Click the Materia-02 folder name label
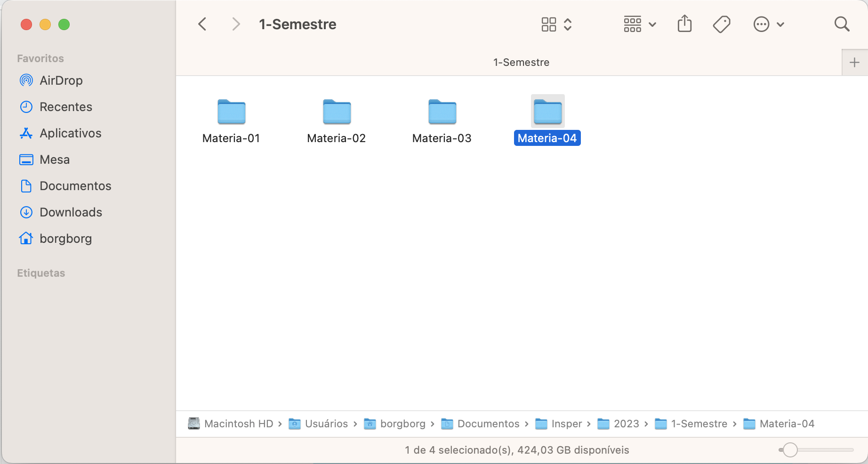Viewport: 868px width, 464px height. [337, 138]
